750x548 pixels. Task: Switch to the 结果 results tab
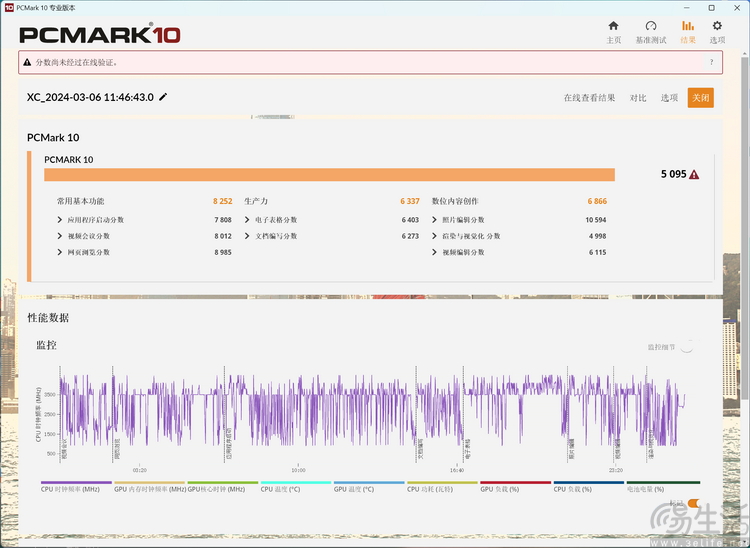688,32
